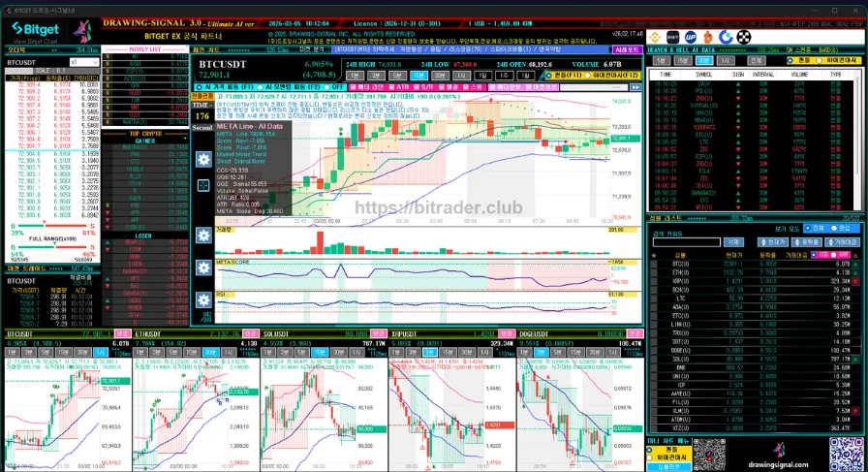Click the star favorites column header
This screenshot has width=868, height=472.
point(654,256)
